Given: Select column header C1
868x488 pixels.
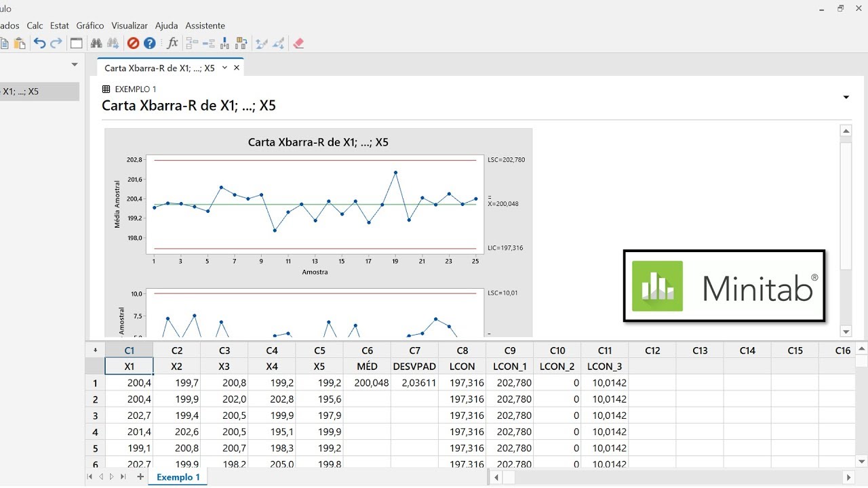Looking at the screenshot, I should pos(129,350).
